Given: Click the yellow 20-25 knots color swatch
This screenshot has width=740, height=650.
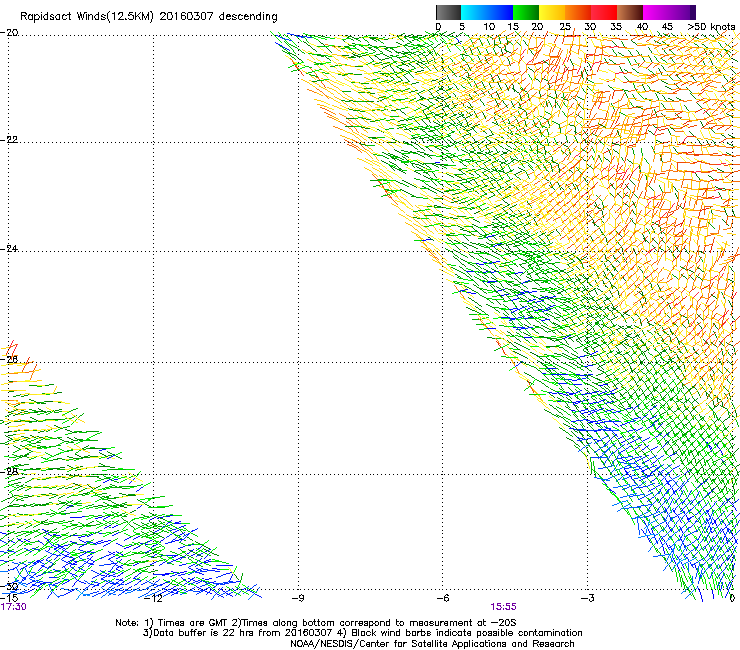Looking at the screenshot, I should [x=552, y=12].
